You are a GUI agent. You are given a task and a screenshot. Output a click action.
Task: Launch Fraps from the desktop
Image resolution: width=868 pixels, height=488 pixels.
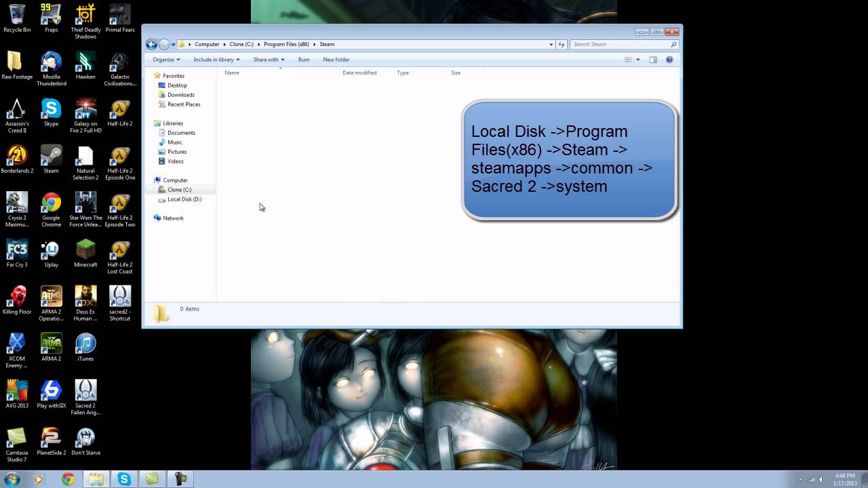pos(51,18)
